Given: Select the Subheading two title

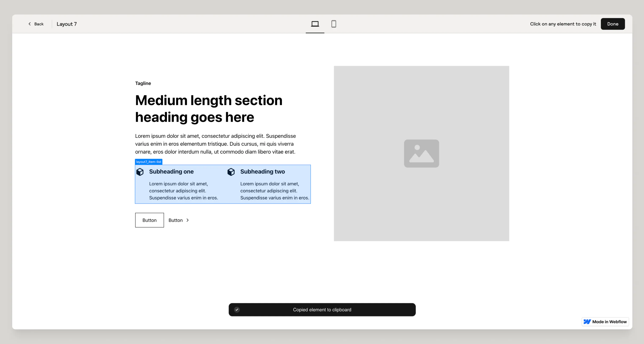Looking at the screenshot, I should (x=263, y=172).
